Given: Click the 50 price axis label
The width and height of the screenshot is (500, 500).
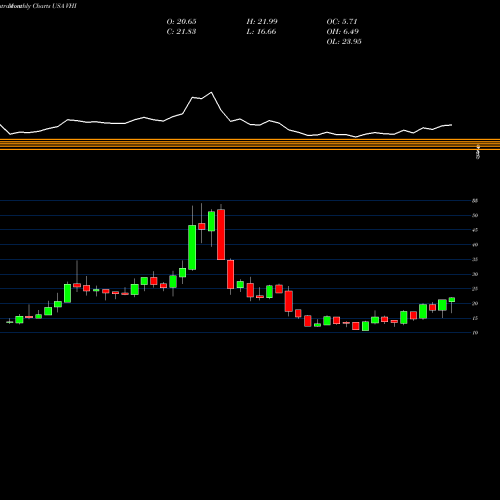Looking at the screenshot, I should tap(475, 215).
